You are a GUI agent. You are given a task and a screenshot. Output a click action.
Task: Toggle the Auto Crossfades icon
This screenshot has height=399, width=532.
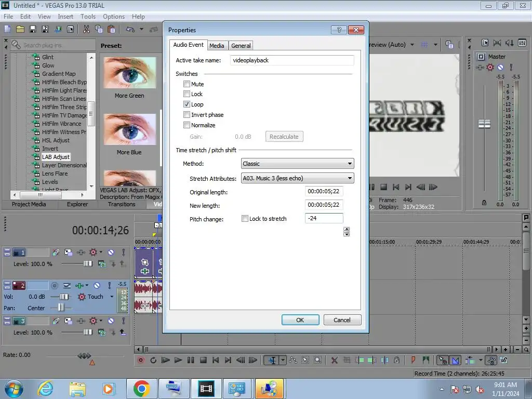456,360
